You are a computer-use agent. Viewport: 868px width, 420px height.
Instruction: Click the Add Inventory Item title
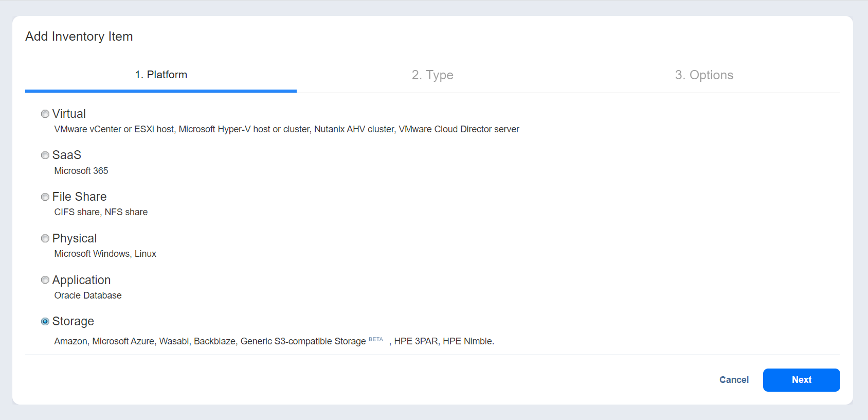click(79, 37)
